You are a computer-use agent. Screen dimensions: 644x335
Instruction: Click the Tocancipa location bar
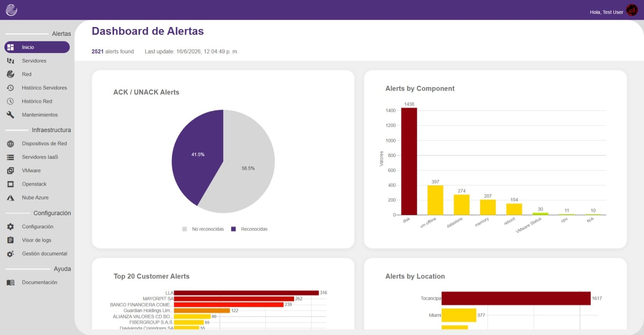pyautogui.click(x=516, y=298)
